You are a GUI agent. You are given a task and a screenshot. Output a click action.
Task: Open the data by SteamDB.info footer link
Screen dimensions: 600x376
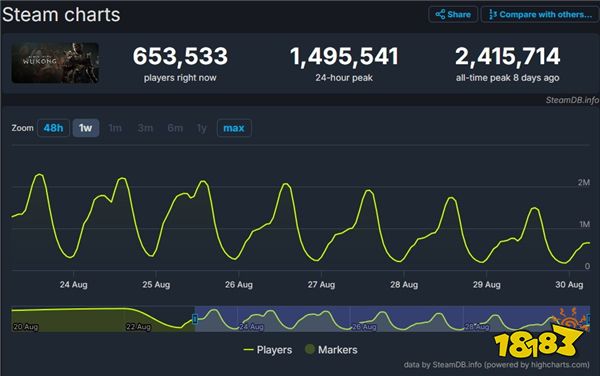coord(497,365)
